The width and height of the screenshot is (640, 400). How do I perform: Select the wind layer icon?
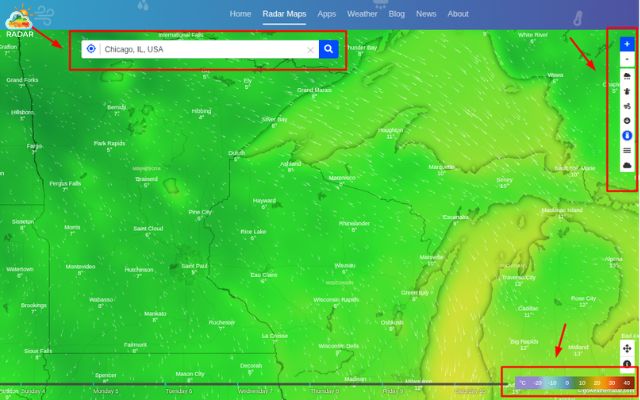627,106
